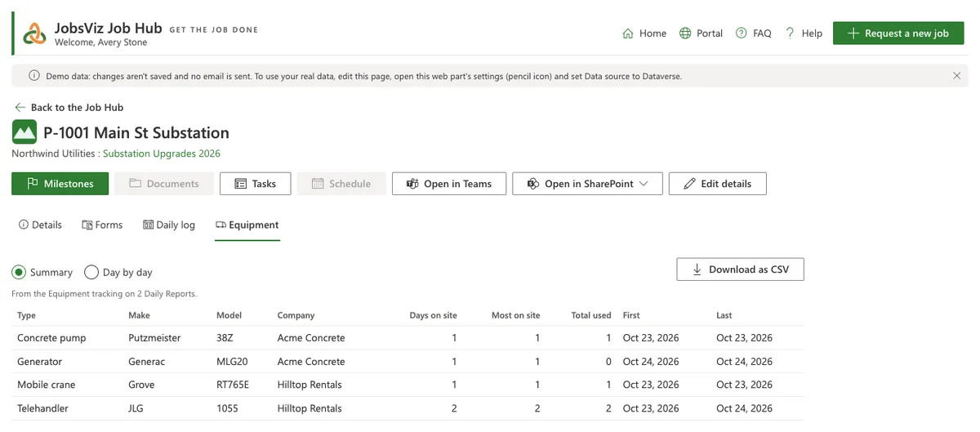Click the green project mountain icon

click(24, 132)
